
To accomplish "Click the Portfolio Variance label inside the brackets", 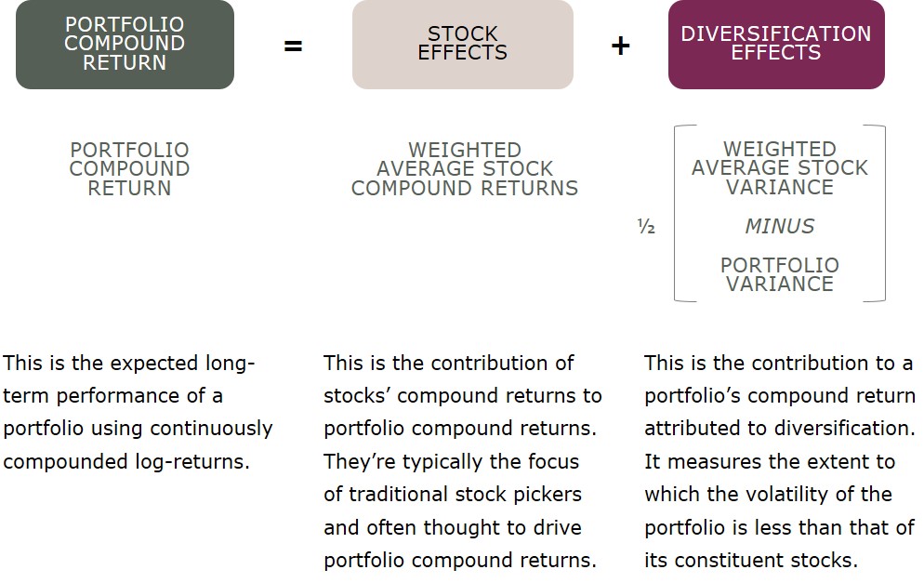I will tap(780, 274).
